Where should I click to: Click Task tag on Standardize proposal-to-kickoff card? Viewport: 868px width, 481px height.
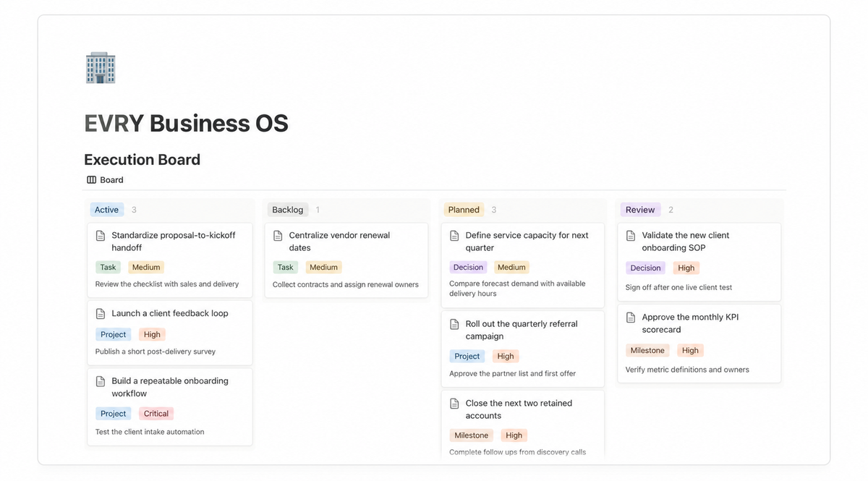point(108,268)
